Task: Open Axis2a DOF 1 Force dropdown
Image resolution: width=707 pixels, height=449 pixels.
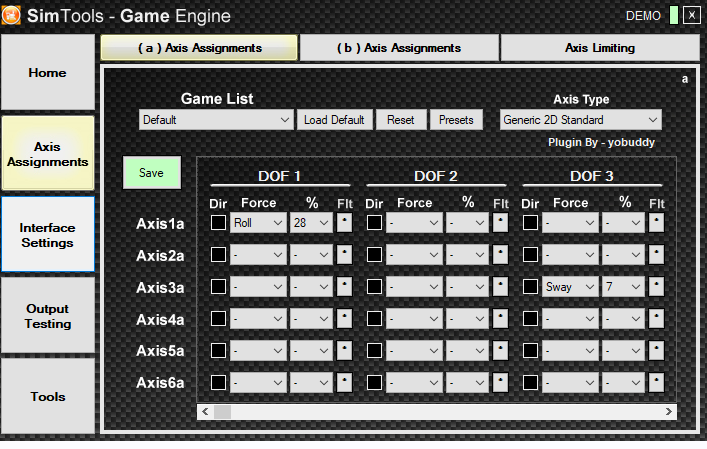Action: [x=258, y=255]
